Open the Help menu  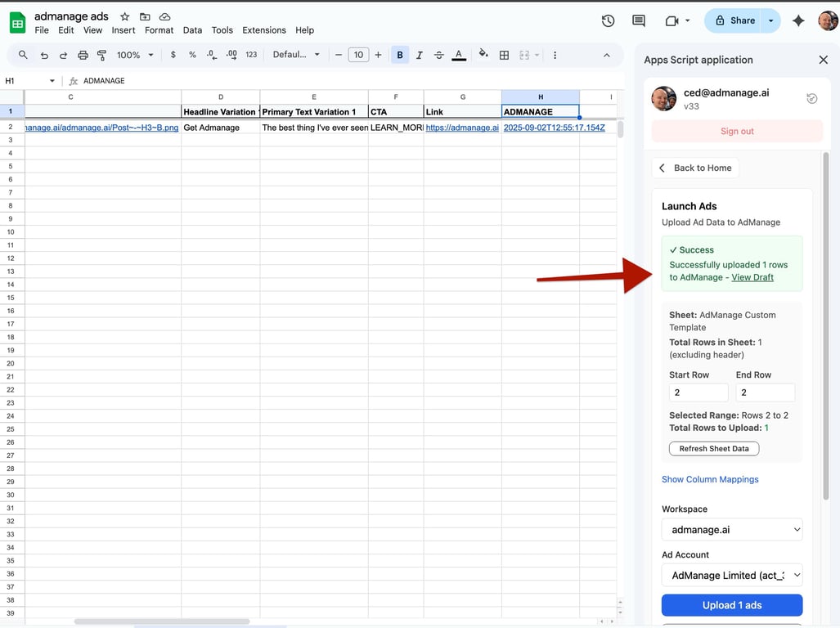click(304, 30)
